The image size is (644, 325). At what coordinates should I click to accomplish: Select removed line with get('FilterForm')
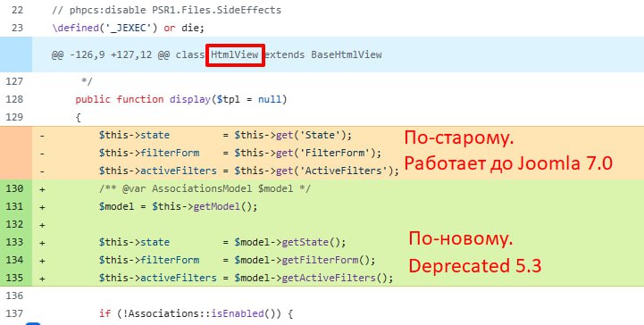pos(240,153)
